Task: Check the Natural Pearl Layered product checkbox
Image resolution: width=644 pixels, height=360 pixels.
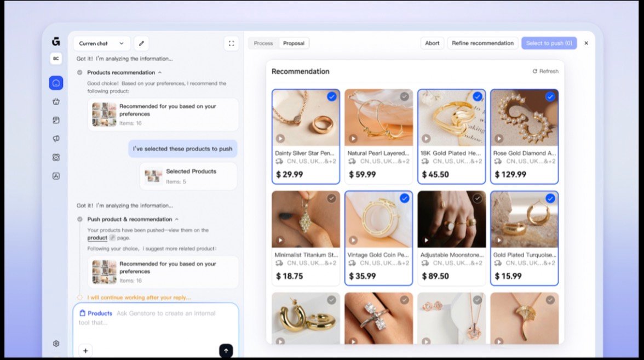Action: tap(404, 97)
